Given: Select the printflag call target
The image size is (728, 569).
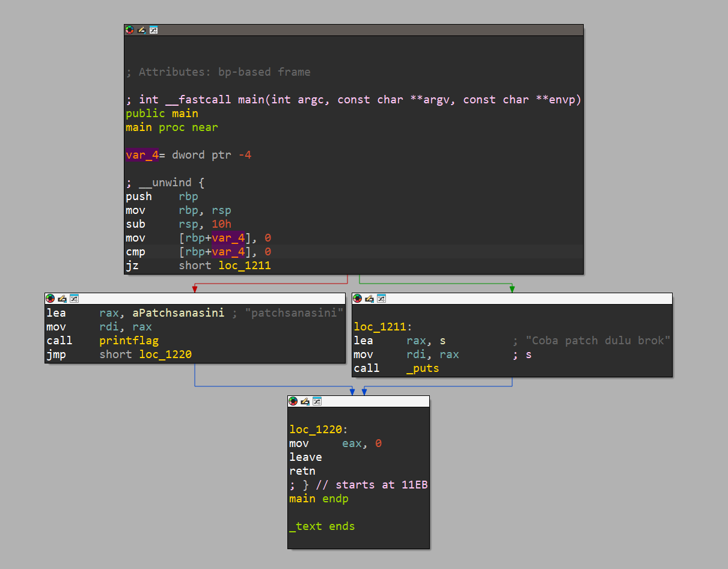Looking at the screenshot, I should tap(129, 341).
